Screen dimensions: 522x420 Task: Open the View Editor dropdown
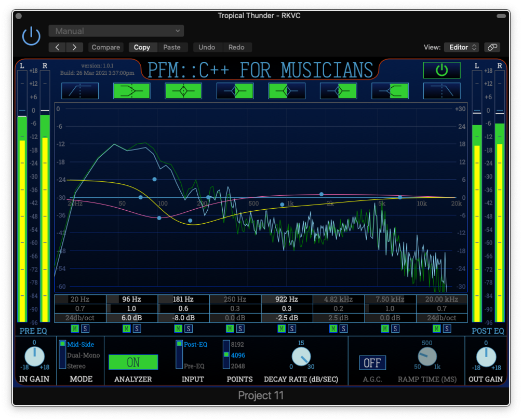tap(462, 47)
